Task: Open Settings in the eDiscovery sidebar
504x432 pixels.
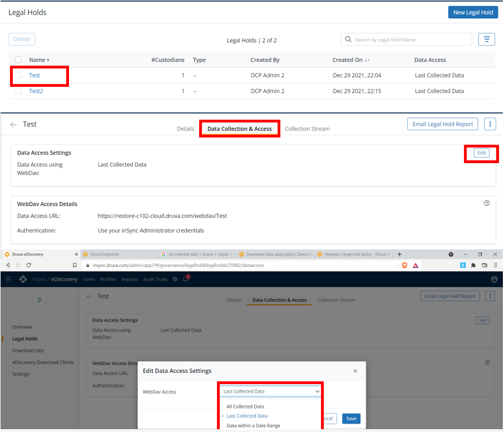Action: [21, 374]
